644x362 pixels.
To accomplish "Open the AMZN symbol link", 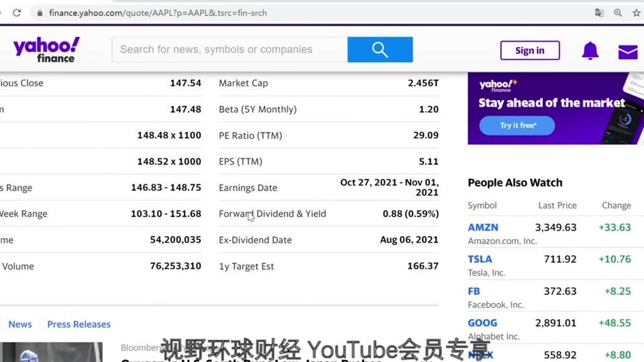I will pyautogui.click(x=483, y=227).
